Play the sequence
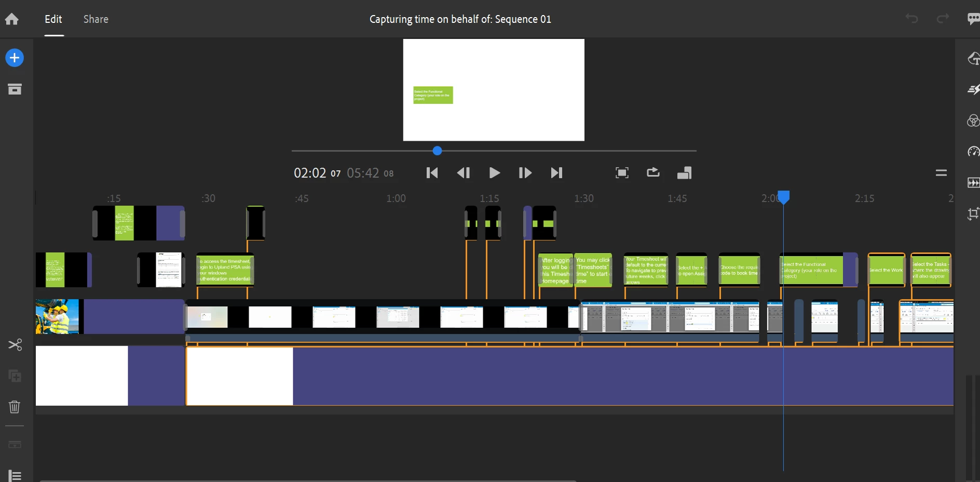 [495, 173]
